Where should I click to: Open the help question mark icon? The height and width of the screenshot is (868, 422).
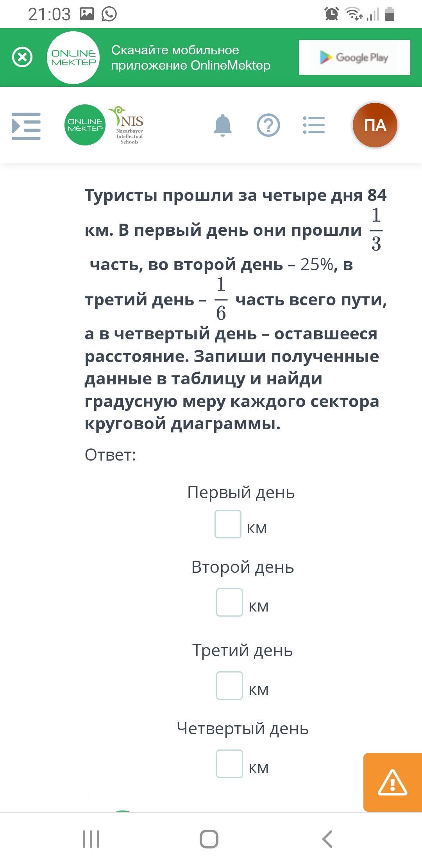pos(268,126)
